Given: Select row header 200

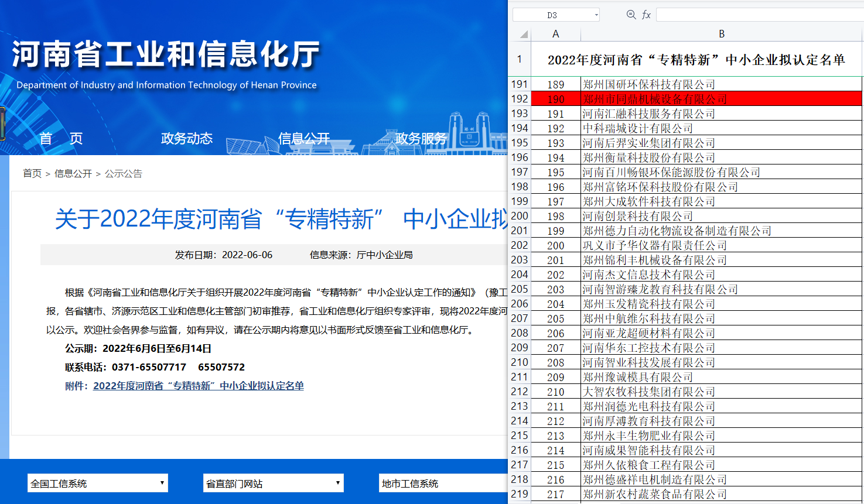Looking at the screenshot, I should coord(520,216).
